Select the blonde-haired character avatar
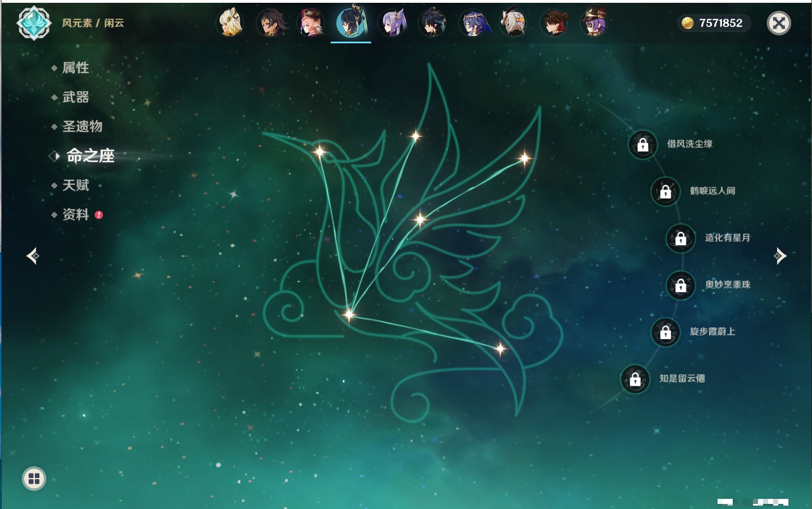This screenshot has height=509, width=812. click(x=230, y=23)
